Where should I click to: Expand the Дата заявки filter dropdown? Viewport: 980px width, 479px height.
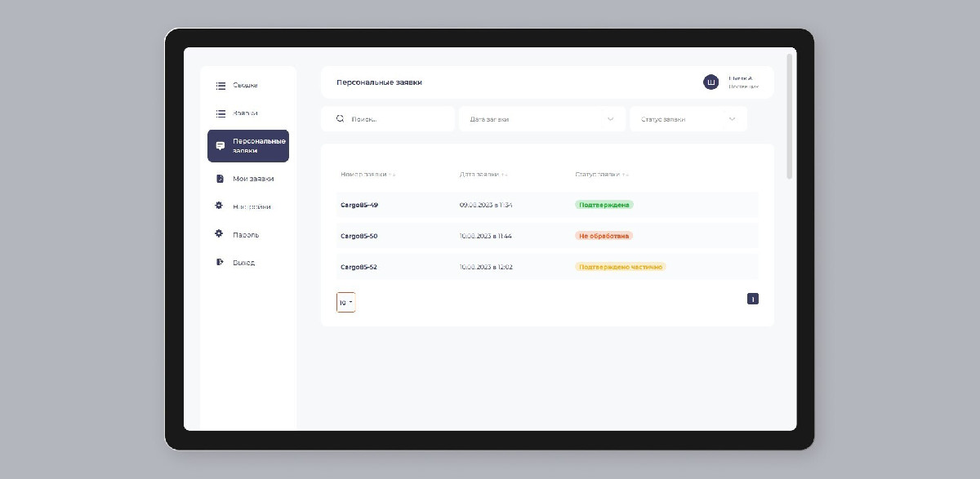tap(542, 119)
